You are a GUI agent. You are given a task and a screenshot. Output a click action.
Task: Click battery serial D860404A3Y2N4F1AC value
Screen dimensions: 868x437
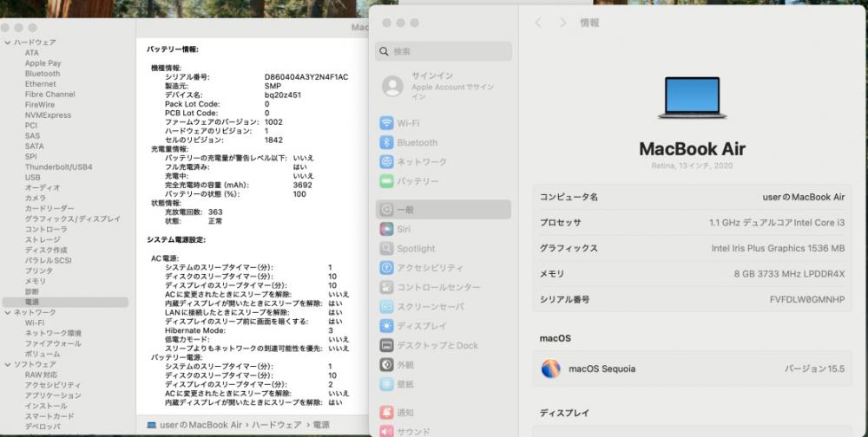coord(306,77)
